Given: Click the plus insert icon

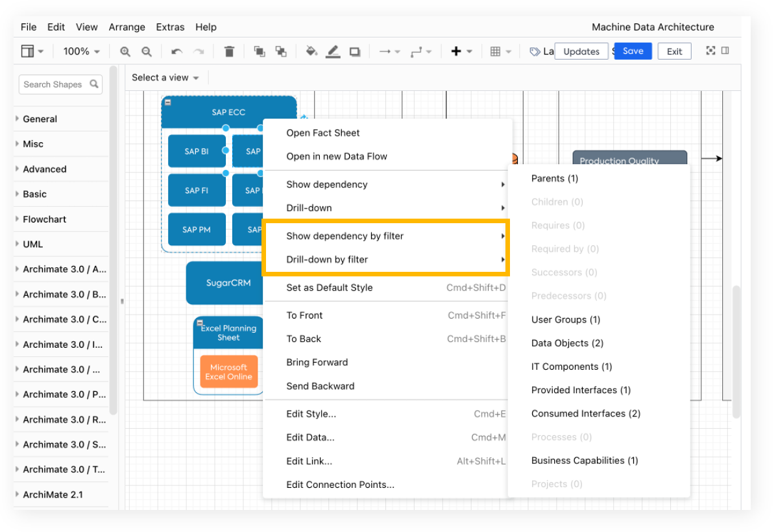Looking at the screenshot, I should click(456, 51).
